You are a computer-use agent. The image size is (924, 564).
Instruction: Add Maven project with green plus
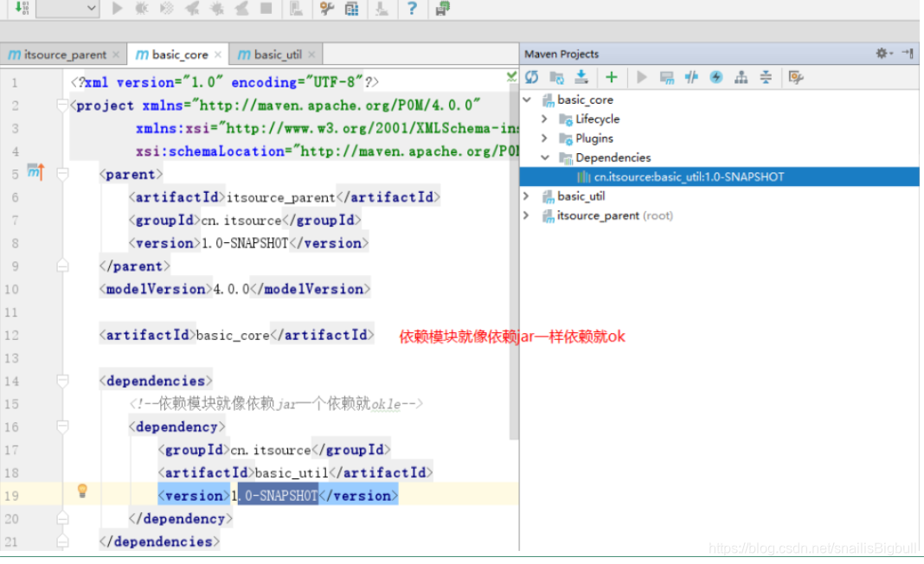(612, 77)
